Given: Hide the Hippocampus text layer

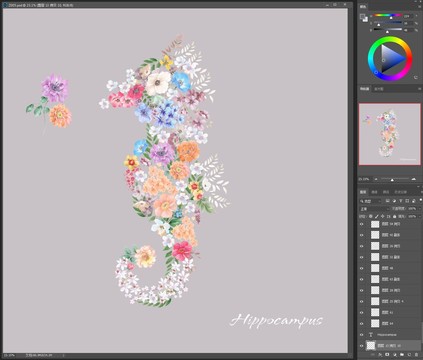Looking at the screenshot, I should [x=362, y=334].
